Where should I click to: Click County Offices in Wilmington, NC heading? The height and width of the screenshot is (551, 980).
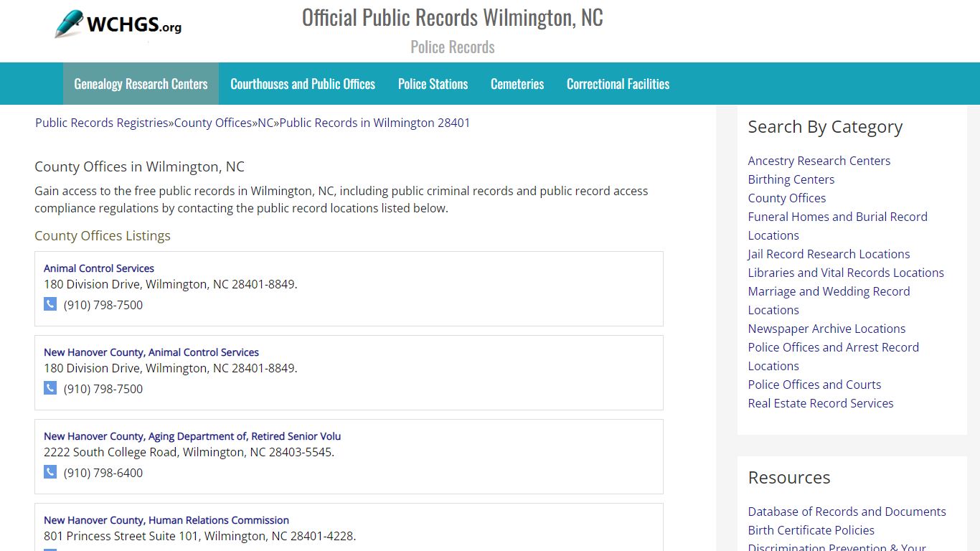139,166
